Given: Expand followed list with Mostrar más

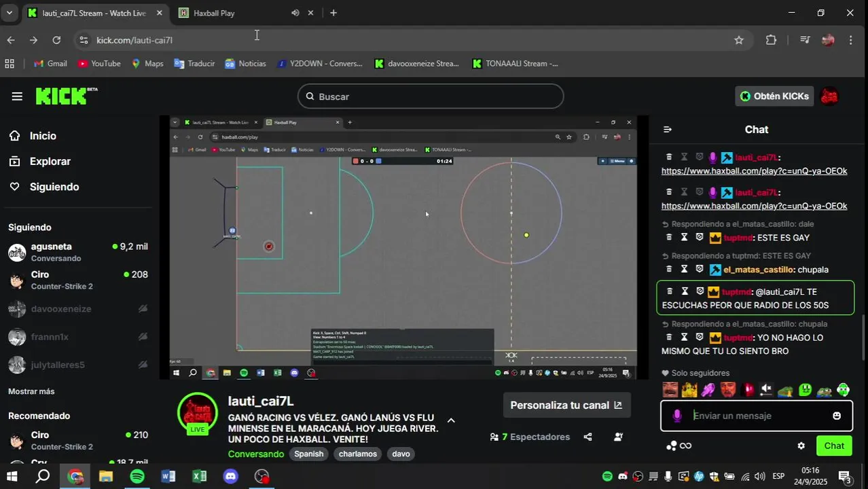Looking at the screenshot, I should pyautogui.click(x=31, y=391).
